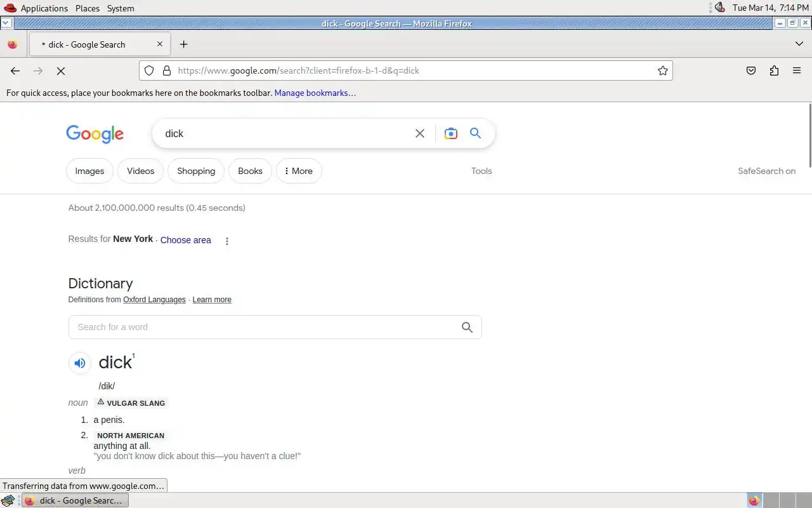Click the blue Google search magnifier icon
812x508 pixels.
tap(475, 133)
